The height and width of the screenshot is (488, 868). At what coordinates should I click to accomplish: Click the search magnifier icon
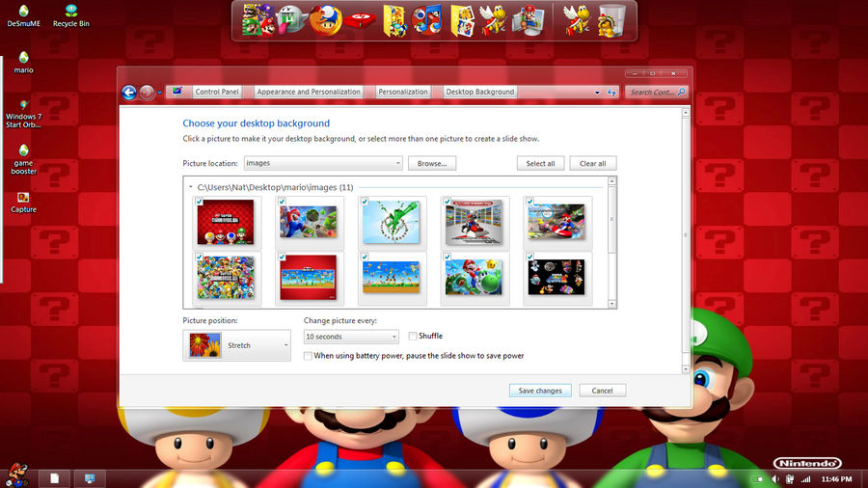pos(682,92)
